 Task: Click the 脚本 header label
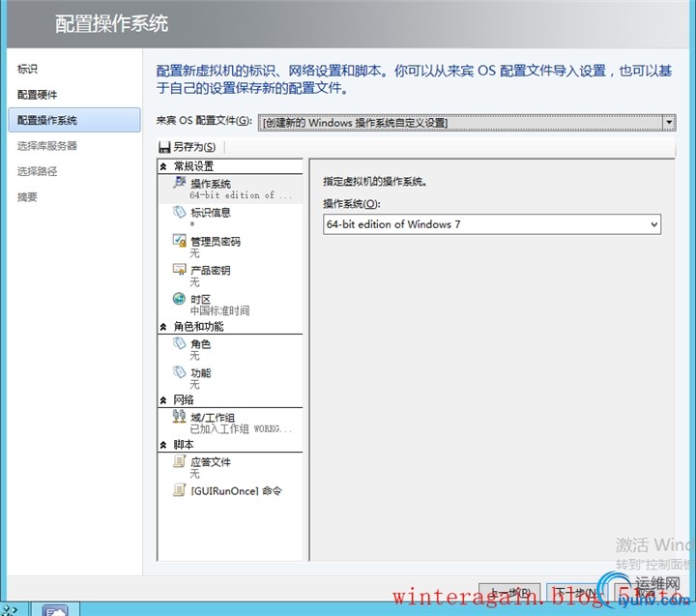coord(184,445)
